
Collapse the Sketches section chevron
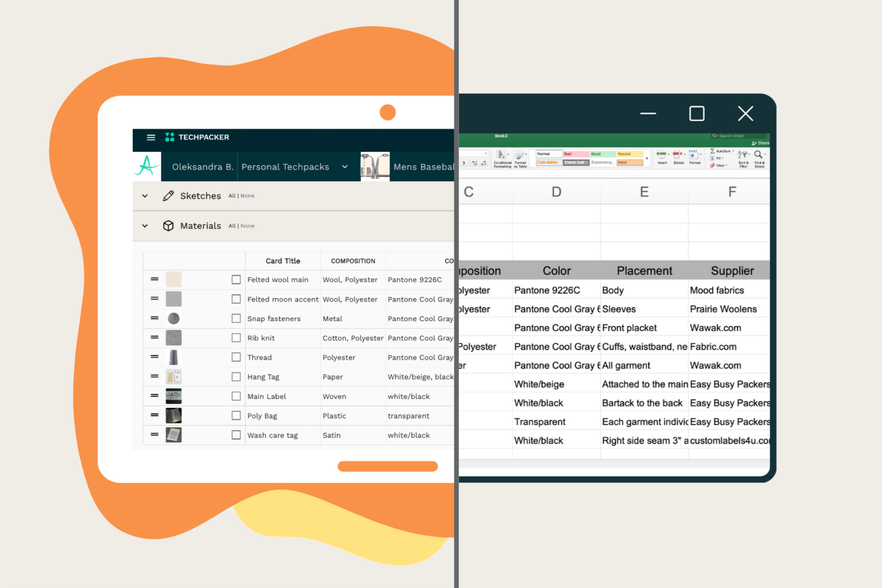(145, 196)
